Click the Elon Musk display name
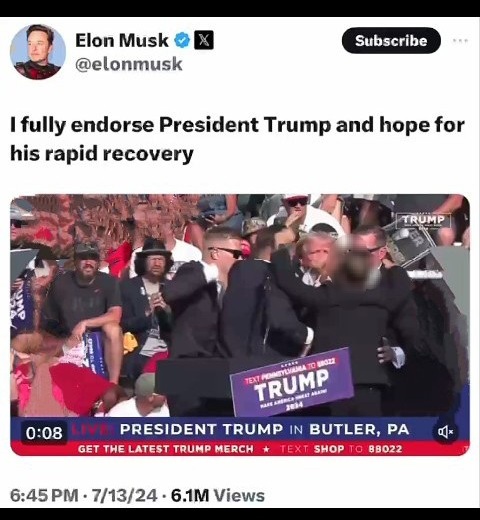 (122, 40)
